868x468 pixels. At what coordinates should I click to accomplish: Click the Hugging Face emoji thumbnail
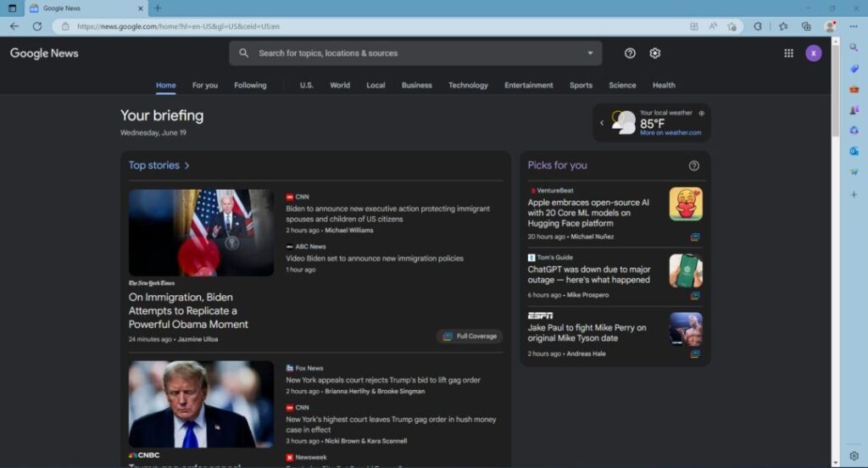click(x=686, y=203)
